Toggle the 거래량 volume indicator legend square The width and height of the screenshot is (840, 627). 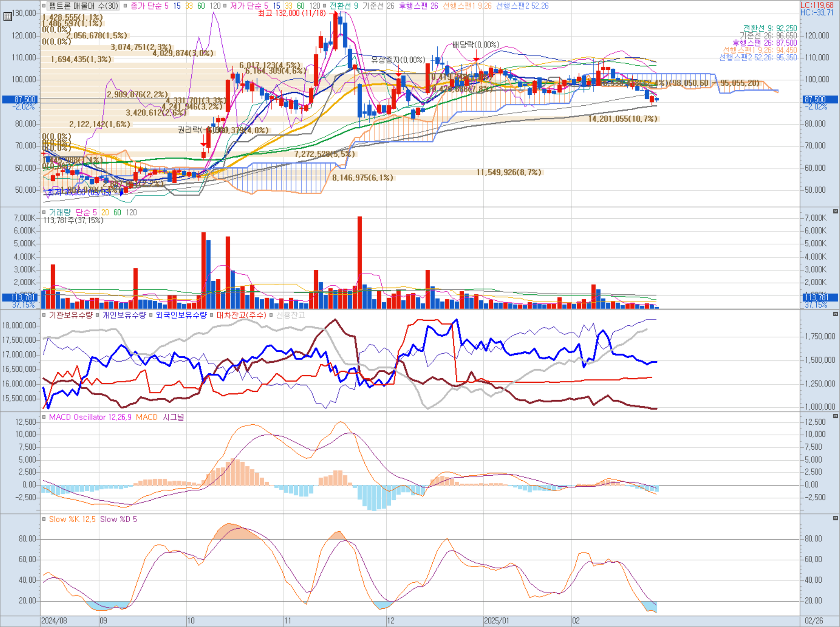point(44,212)
